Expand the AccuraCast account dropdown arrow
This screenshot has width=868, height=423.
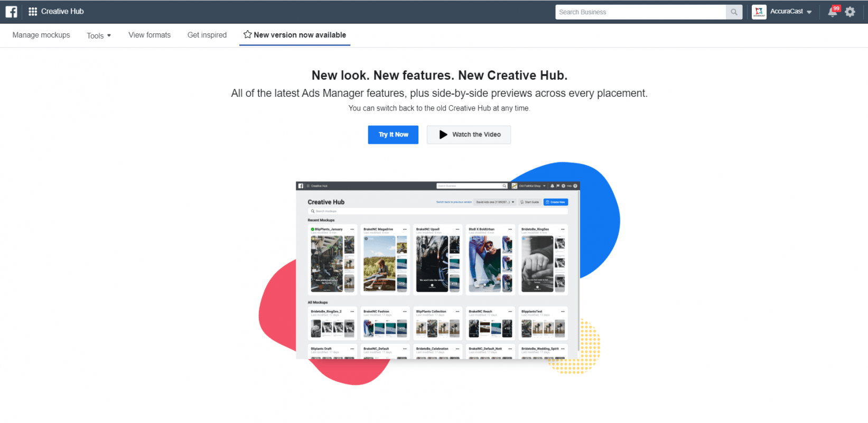(809, 12)
